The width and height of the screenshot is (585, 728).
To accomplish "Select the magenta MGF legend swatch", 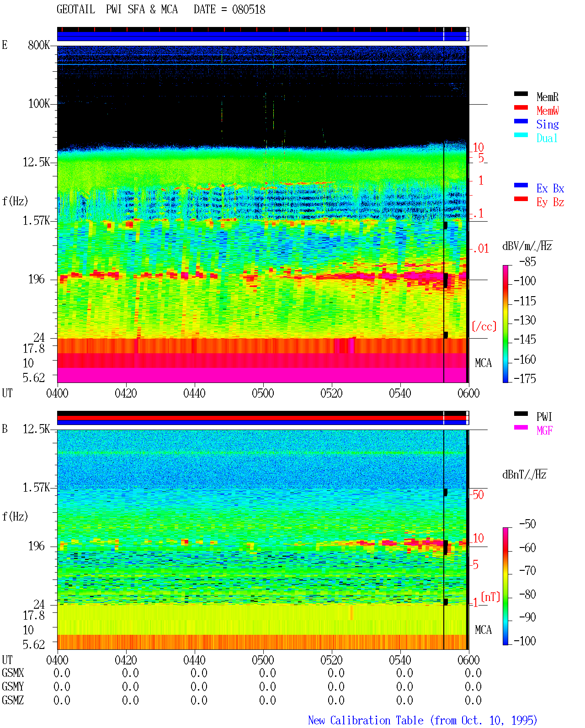I will (x=521, y=428).
